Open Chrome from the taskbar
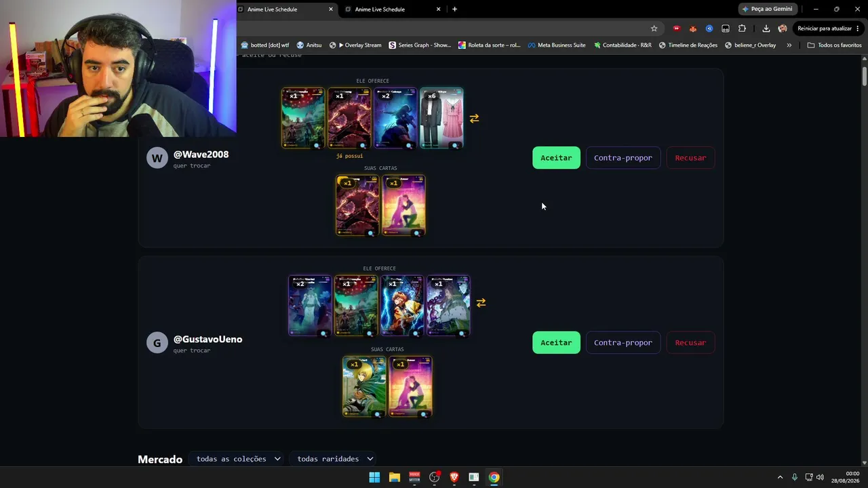Screen dimensions: 868x488 pos(494,477)
